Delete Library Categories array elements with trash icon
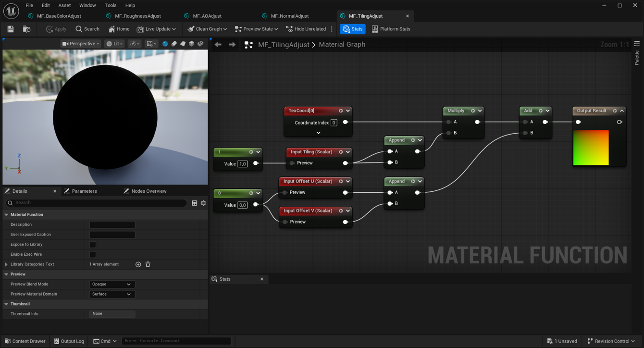644x348 pixels. 148,264
